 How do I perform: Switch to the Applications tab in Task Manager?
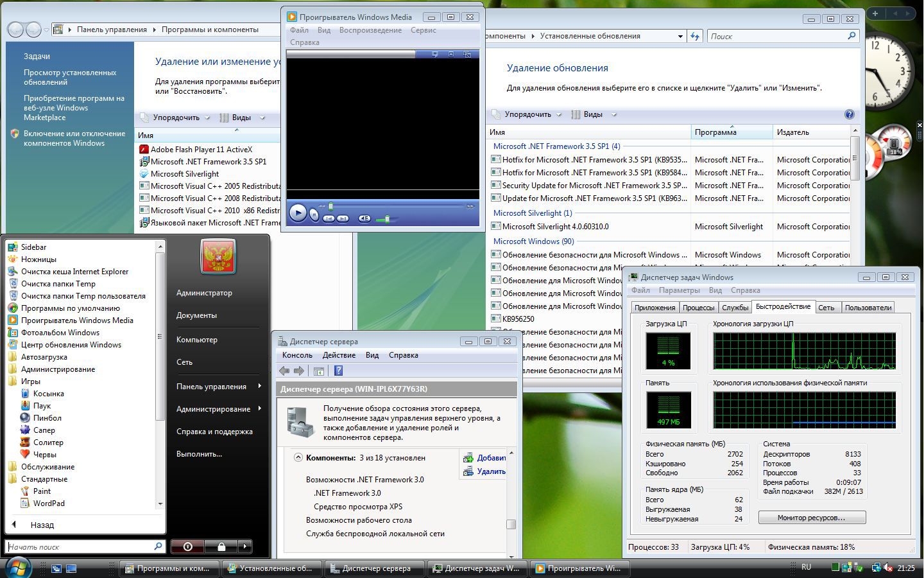(654, 308)
